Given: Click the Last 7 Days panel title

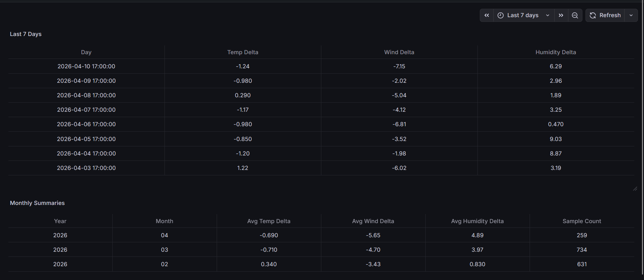Looking at the screenshot, I should tap(26, 34).
